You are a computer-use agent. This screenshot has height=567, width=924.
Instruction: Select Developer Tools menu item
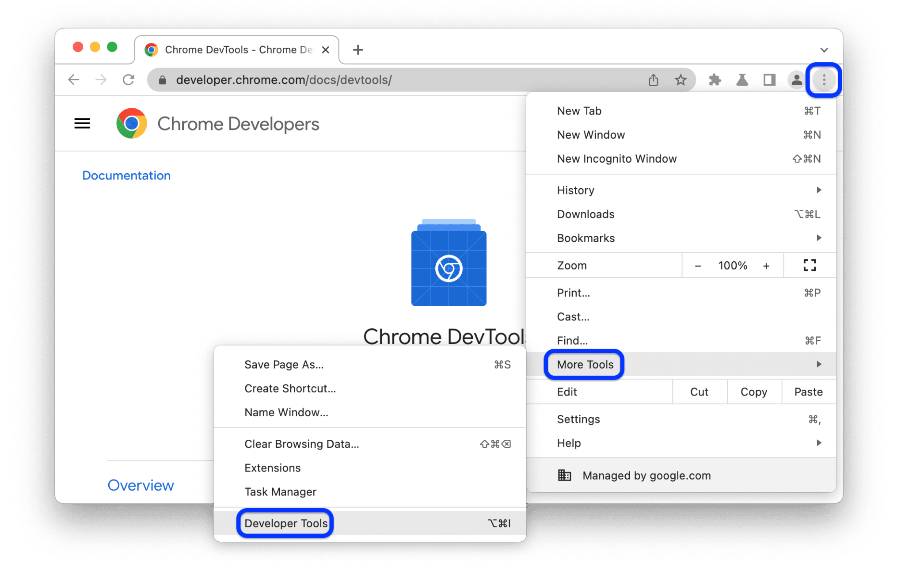click(x=286, y=523)
